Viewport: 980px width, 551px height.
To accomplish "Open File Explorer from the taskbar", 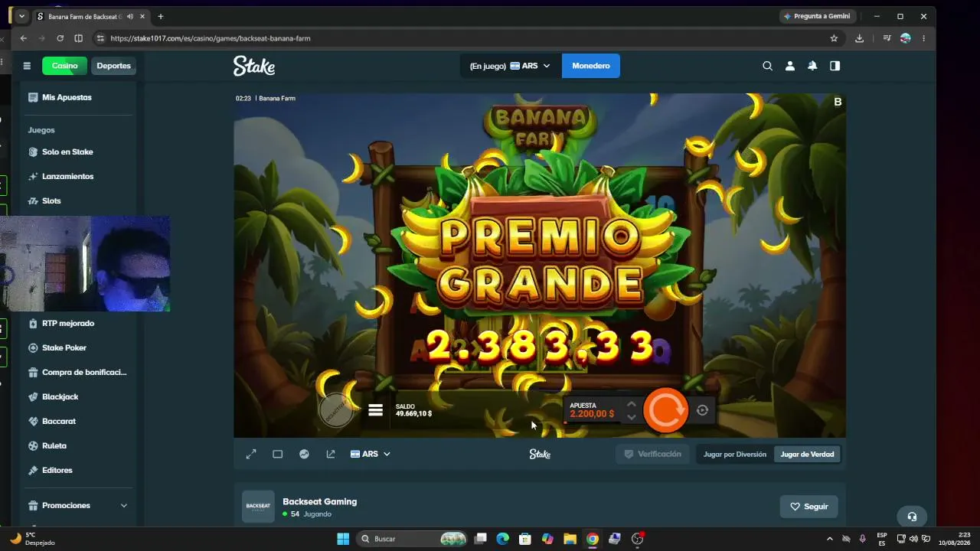I will [570, 539].
